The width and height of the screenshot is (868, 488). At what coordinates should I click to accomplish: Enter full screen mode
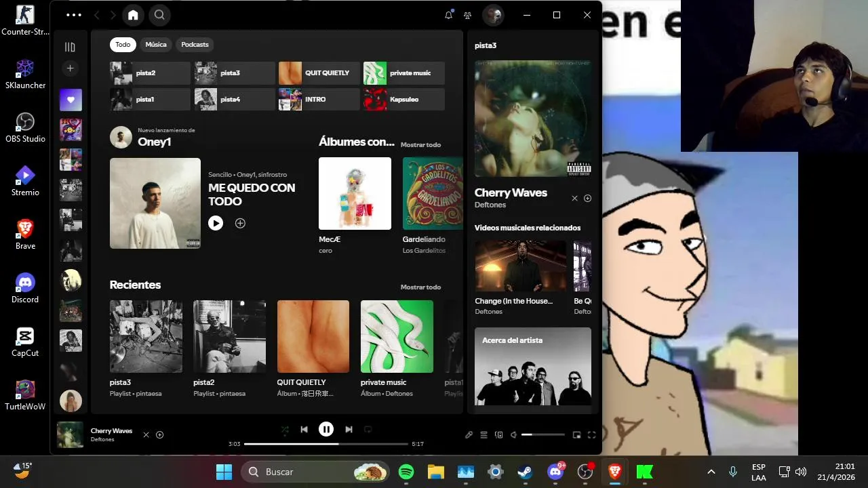pos(591,435)
